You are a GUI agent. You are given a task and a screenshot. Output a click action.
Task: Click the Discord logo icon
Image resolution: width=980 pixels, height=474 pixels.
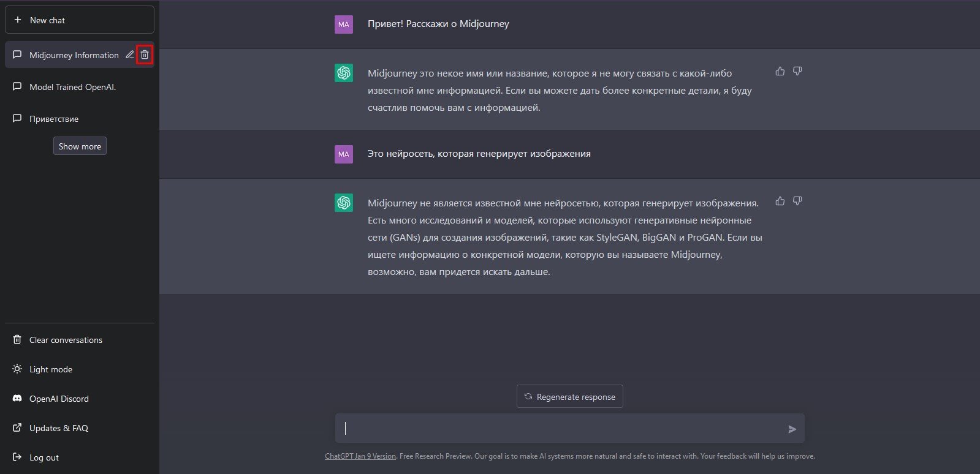(17, 398)
